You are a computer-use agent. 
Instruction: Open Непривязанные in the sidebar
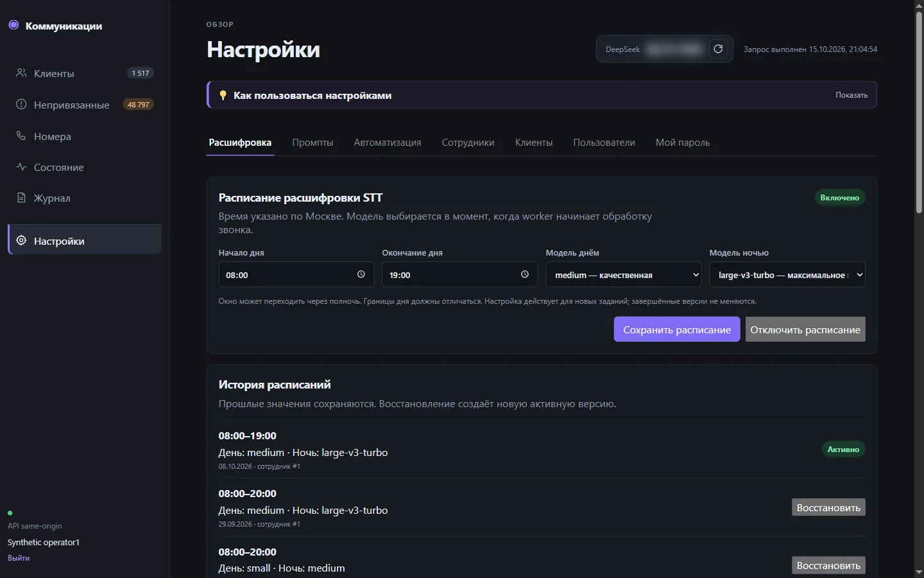(x=84, y=105)
